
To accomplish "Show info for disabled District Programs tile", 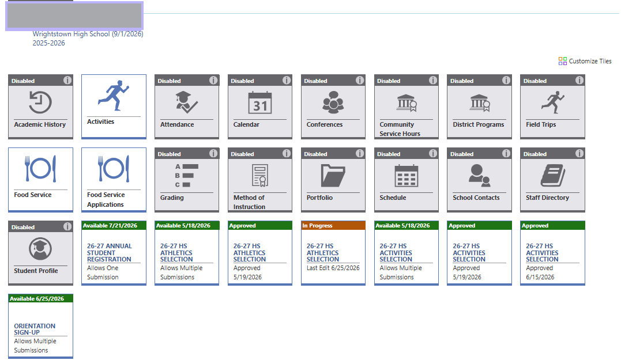I will pos(506,80).
